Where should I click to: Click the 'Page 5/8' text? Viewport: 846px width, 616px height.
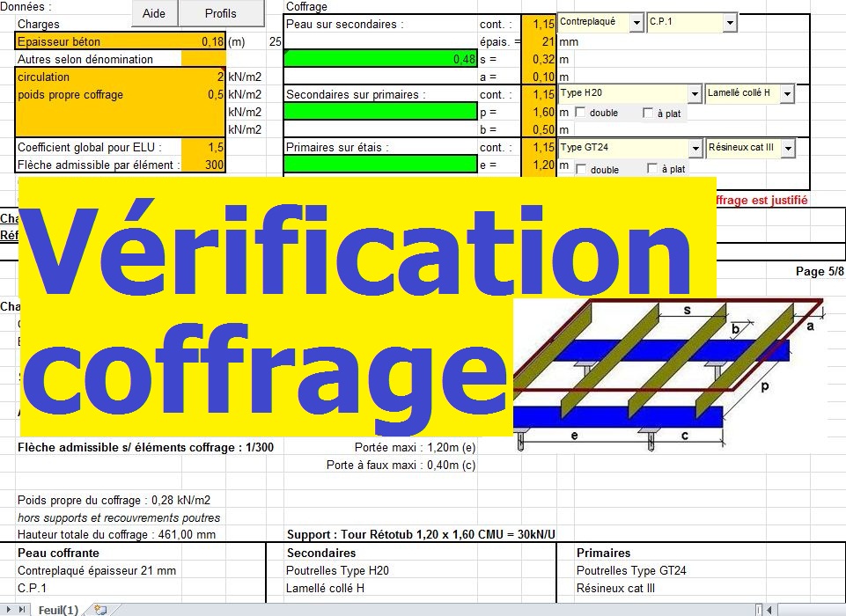820,271
